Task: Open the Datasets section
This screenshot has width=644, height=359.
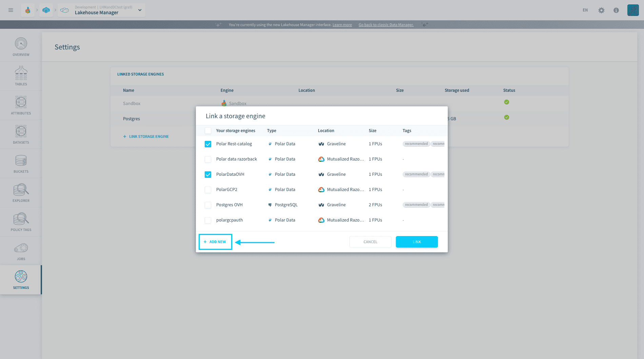Action: pos(21,134)
